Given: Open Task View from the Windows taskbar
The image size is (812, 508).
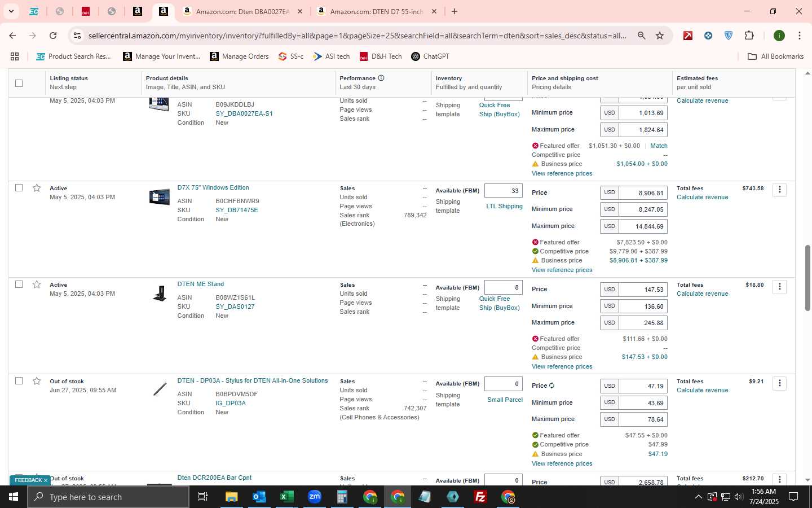Looking at the screenshot, I should point(203,497).
